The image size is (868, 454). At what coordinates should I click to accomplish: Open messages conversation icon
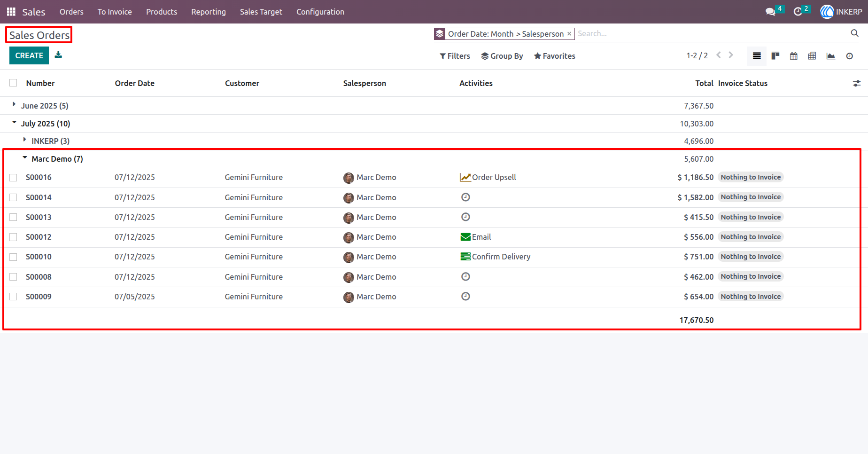pos(770,12)
